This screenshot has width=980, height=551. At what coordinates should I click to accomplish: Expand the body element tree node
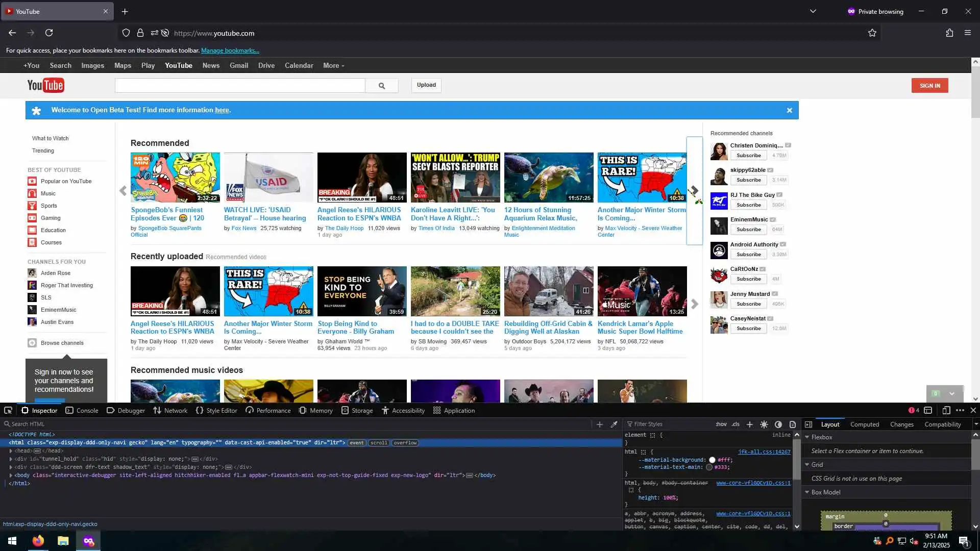pyautogui.click(x=11, y=475)
